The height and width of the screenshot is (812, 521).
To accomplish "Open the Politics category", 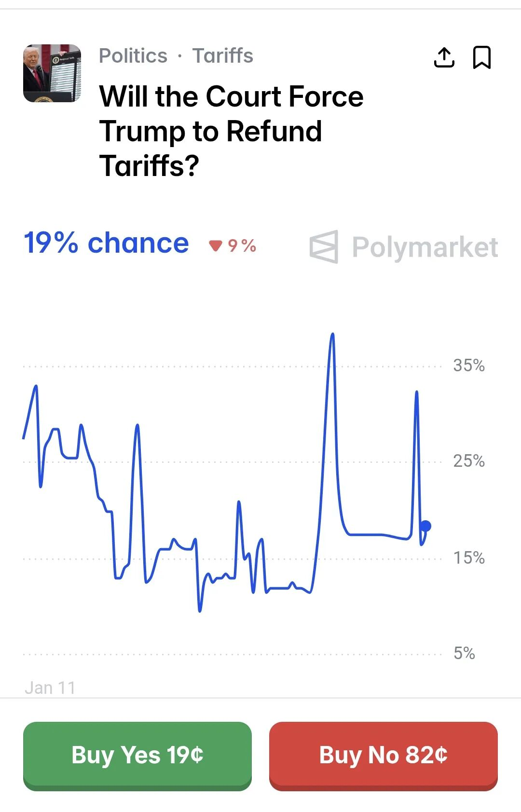I will [x=133, y=56].
